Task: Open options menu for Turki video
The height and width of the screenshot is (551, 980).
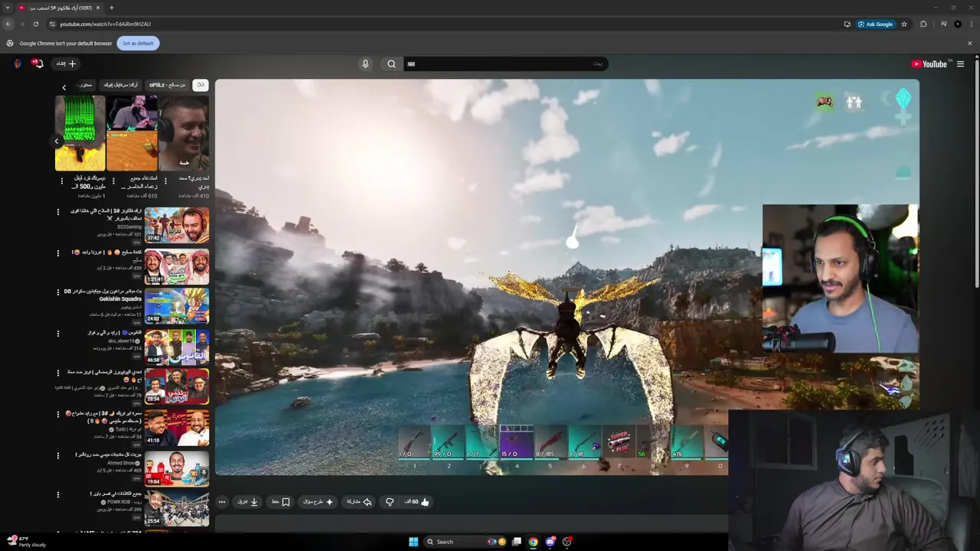Action: (x=57, y=414)
